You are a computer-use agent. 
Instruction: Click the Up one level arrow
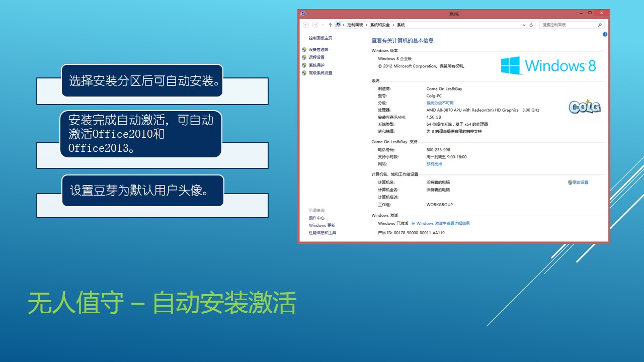coord(330,25)
